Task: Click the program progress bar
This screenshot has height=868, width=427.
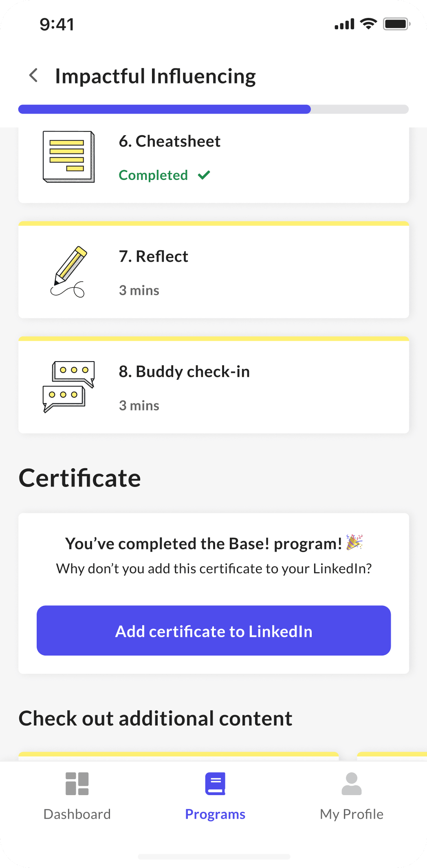Action: tap(213, 109)
